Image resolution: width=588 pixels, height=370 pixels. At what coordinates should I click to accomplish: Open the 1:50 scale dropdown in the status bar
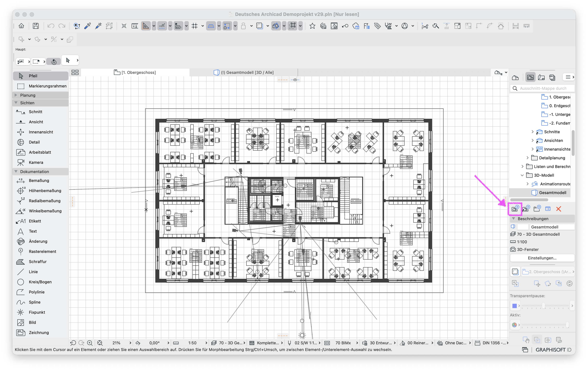point(206,343)
